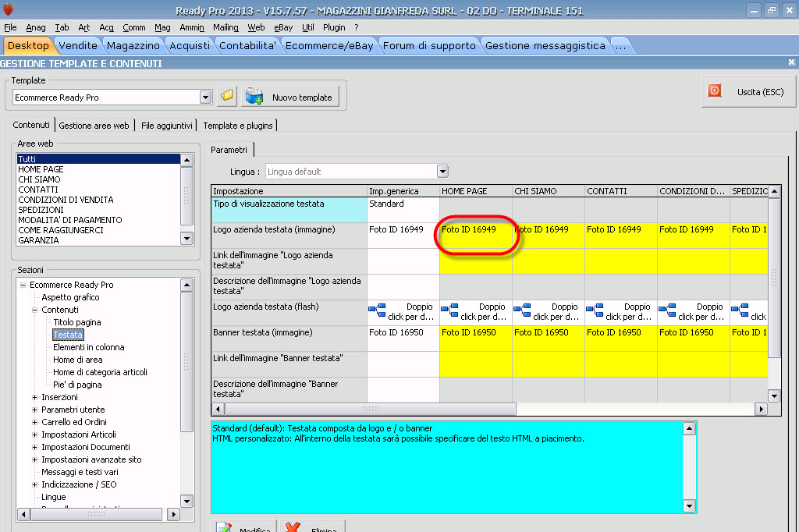This screenshot has height=532, width=799.
Task: Select Titolo pagina tree item
Action: point(77,322)
